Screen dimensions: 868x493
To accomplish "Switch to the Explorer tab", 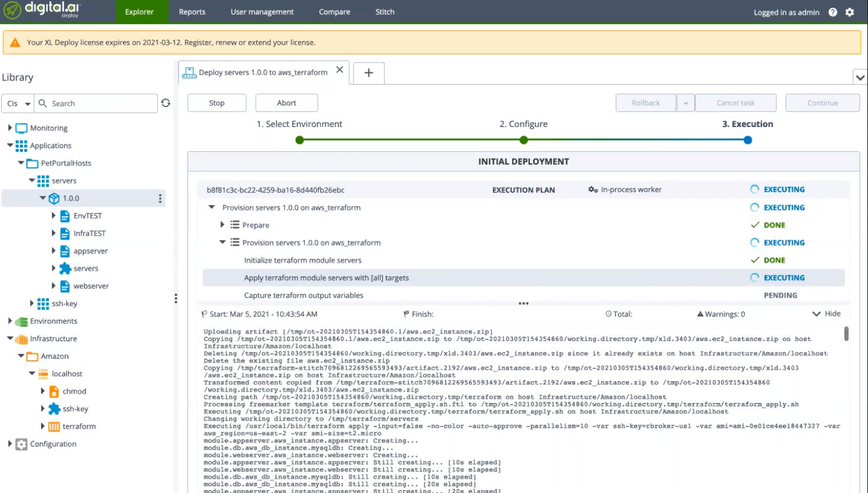I will (139, 12).
